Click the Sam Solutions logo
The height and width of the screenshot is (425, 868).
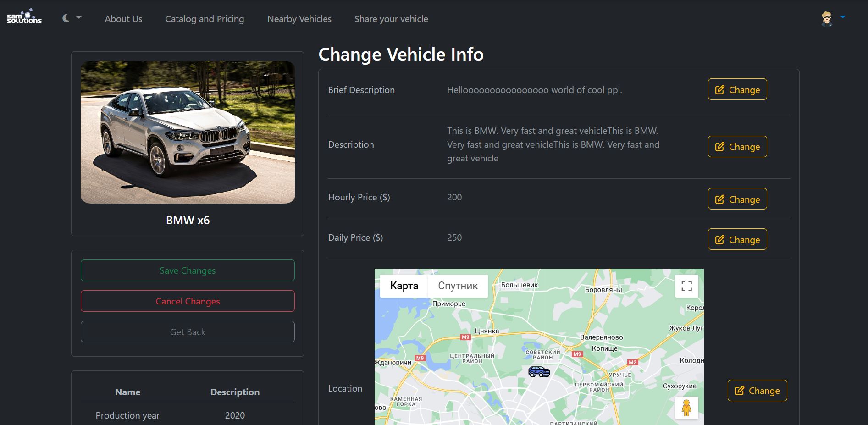tap(24, 16)
